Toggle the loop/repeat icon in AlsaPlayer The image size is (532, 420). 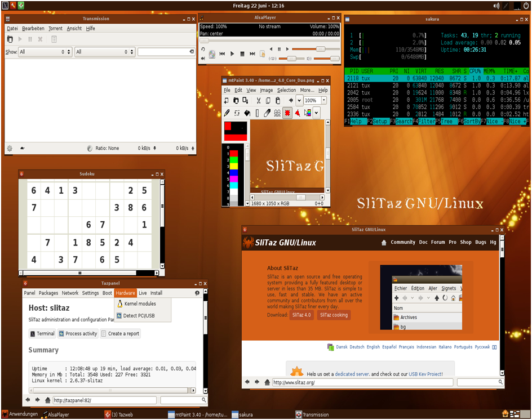pos(203,49)
